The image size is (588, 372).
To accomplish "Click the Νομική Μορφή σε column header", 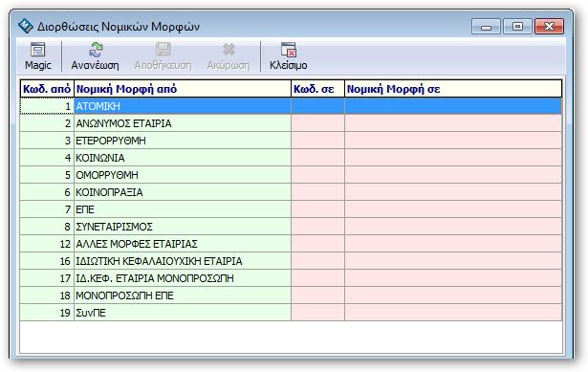I will [x=453, y=89].
